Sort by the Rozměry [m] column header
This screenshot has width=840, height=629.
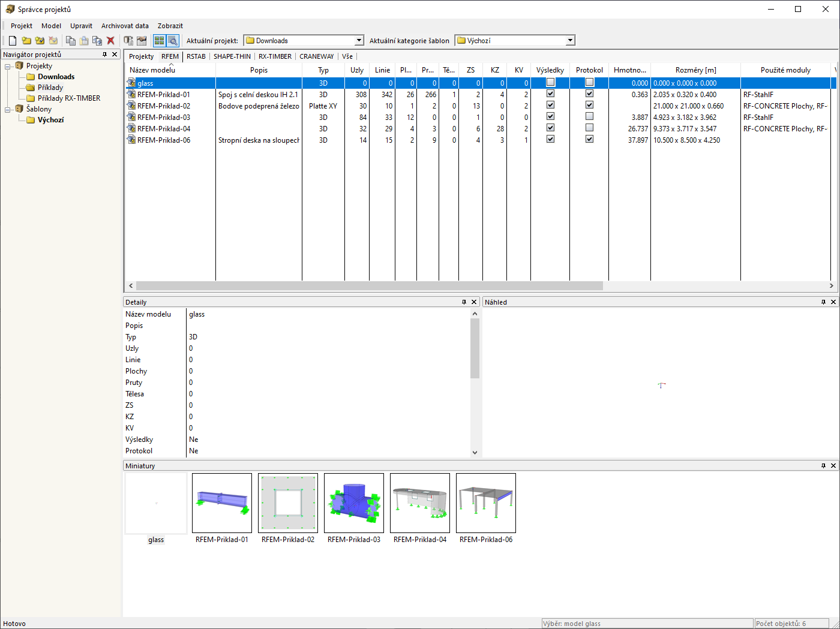pos(696,70)
